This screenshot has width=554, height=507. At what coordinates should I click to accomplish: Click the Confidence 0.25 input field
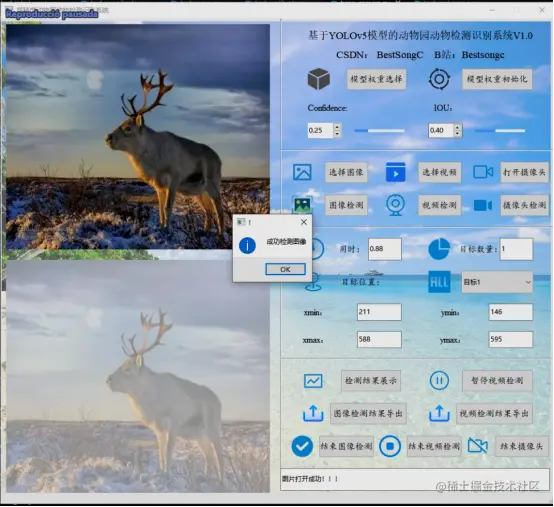(x=320, y=130)
